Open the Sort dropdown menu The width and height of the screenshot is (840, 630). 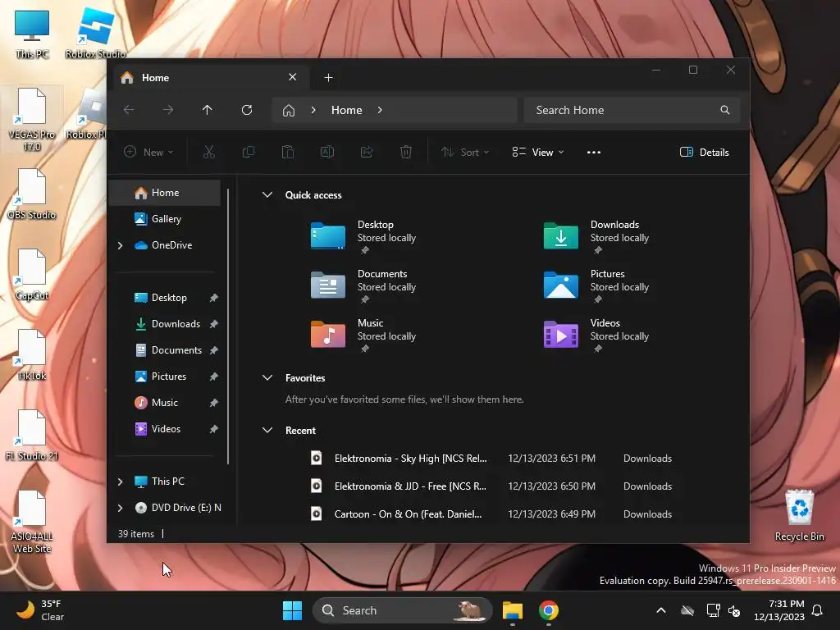(465, 152)
